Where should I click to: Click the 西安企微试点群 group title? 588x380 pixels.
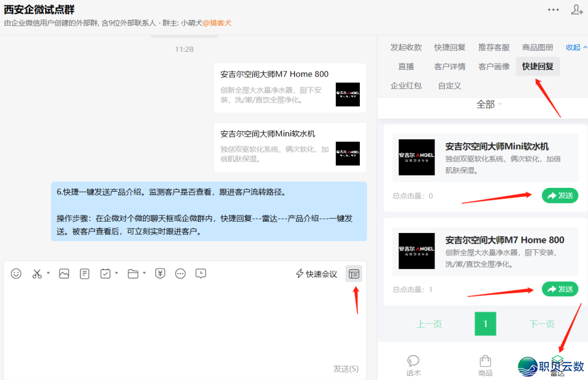tap(39, 9)
